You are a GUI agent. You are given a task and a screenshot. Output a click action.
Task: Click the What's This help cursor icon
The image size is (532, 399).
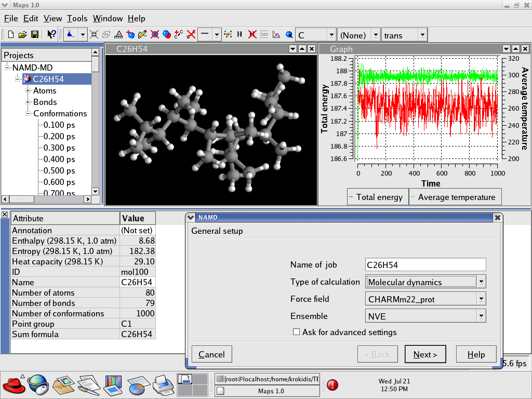coord(51,35)
